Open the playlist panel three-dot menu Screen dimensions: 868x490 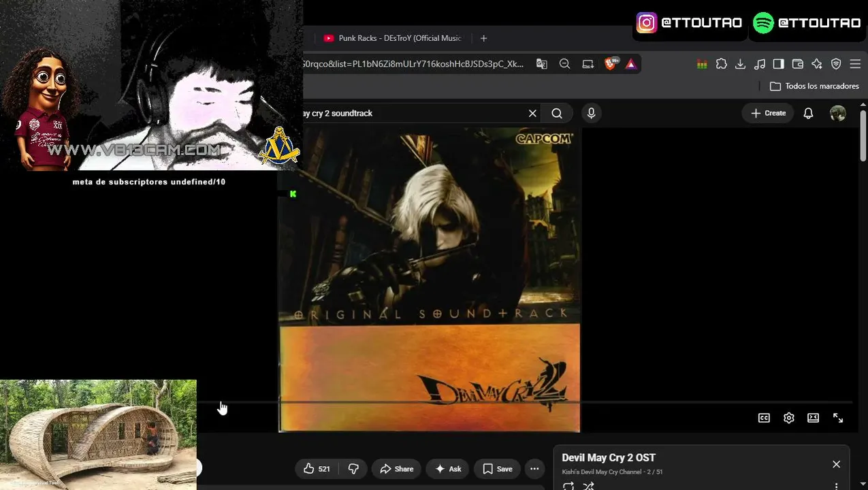pyautogui.click(x=836, y=486)
